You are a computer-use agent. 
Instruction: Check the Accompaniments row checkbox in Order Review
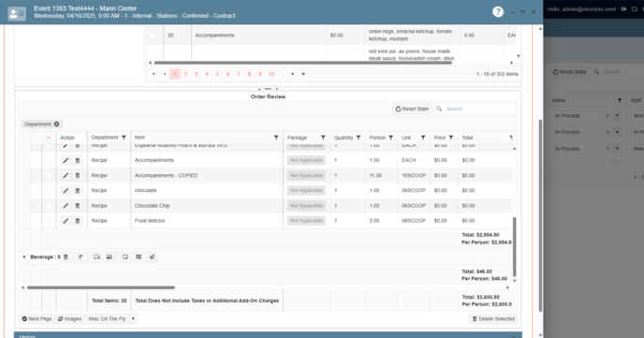49,160
